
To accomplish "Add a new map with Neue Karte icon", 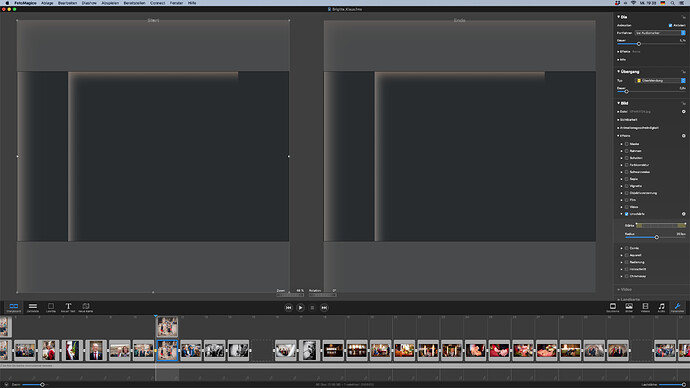I will tap(86, 307).
